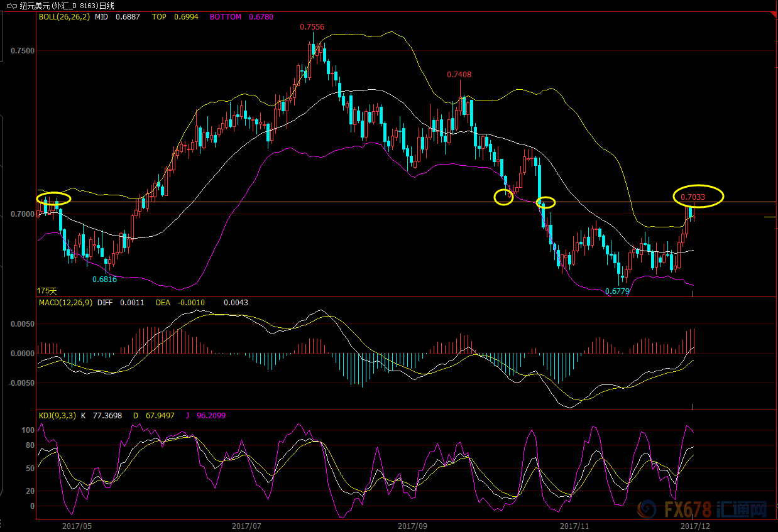Click the 0.7408 peak price label
778x532 pixels.
point(459,74)
